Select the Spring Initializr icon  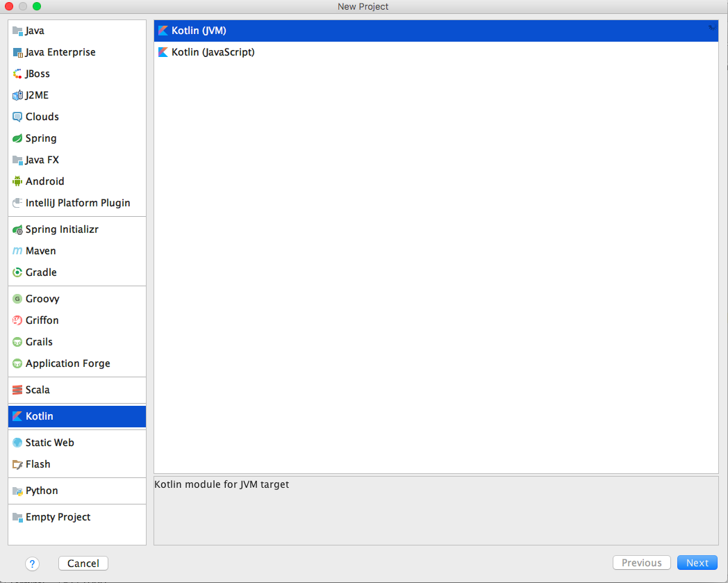point(17,229)
